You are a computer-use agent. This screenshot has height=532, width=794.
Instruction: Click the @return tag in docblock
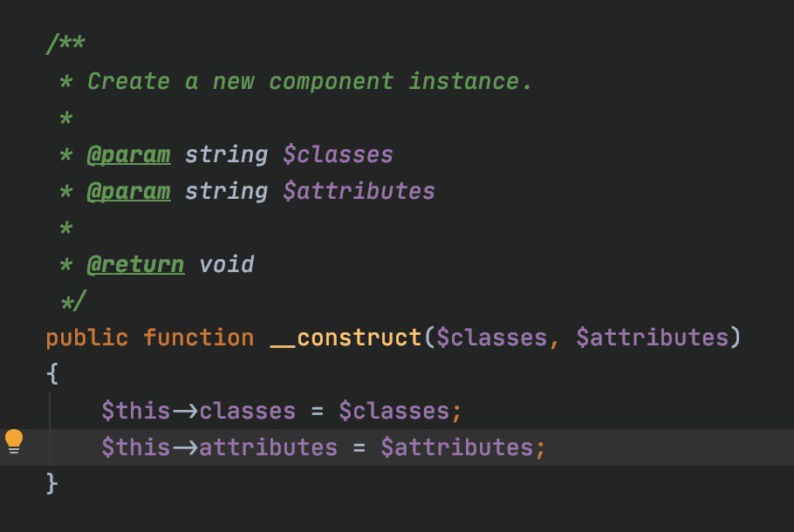click(x=135, y=264)
